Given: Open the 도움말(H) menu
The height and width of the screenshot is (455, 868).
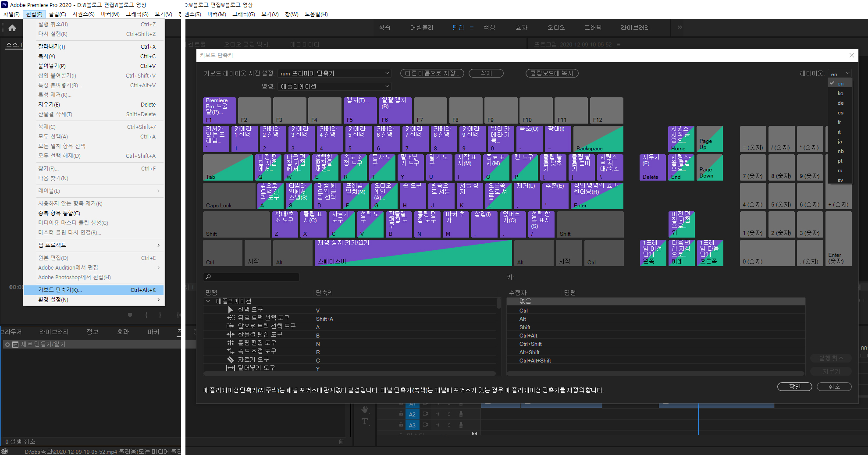Looking at the screenshot, I should click(316, 14).
